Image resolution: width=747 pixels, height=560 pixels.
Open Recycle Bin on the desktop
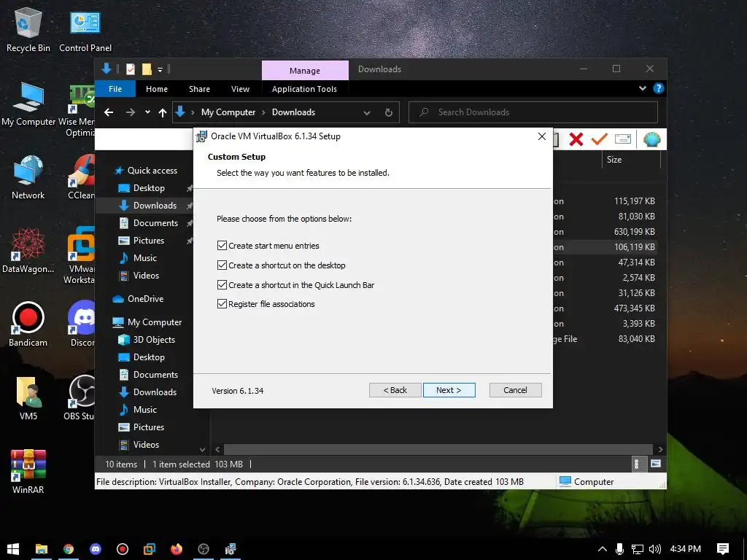click(x=28, y=29)
